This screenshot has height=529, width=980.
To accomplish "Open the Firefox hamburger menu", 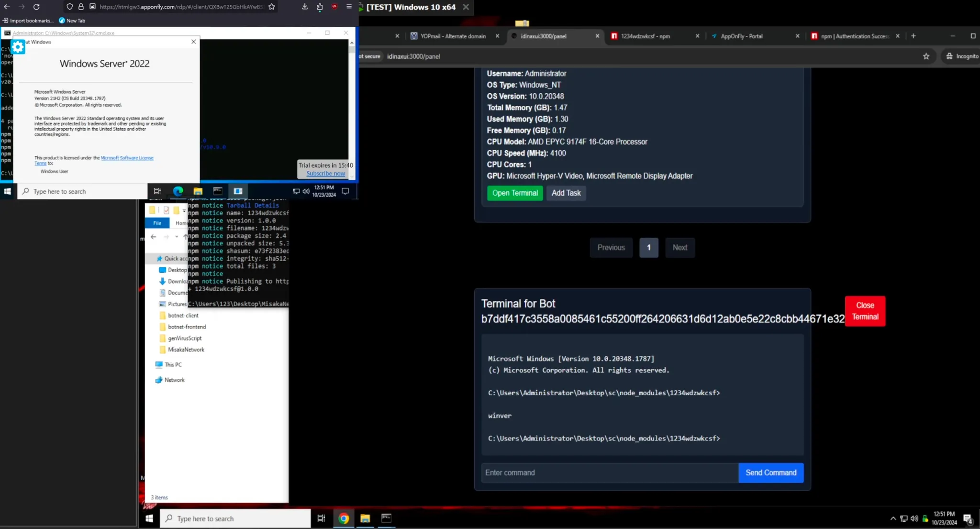I will [349, 7].
